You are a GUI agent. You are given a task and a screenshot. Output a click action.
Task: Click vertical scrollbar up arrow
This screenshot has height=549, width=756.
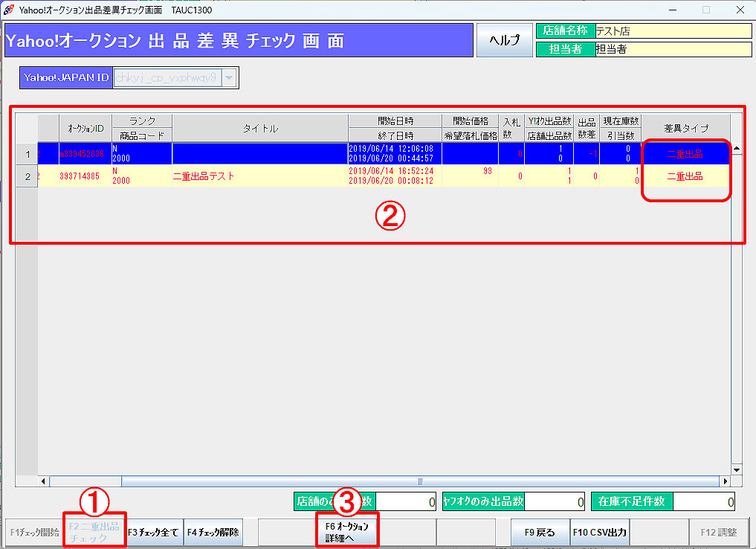(x=736, y=149)
